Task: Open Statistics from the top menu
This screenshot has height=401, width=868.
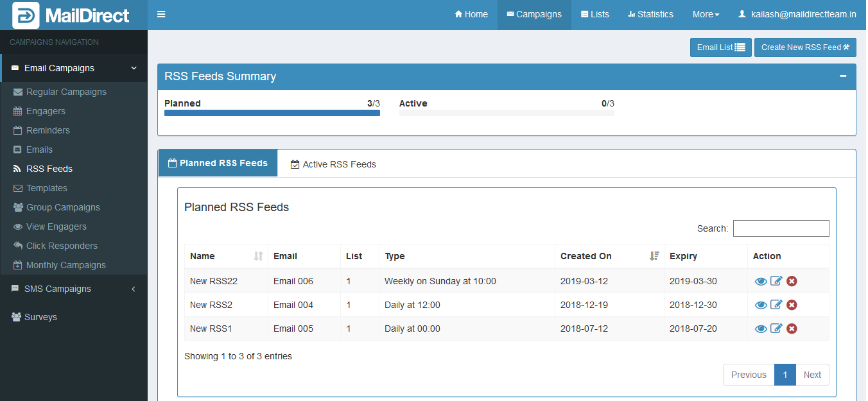Action: [x=650, y=14]
